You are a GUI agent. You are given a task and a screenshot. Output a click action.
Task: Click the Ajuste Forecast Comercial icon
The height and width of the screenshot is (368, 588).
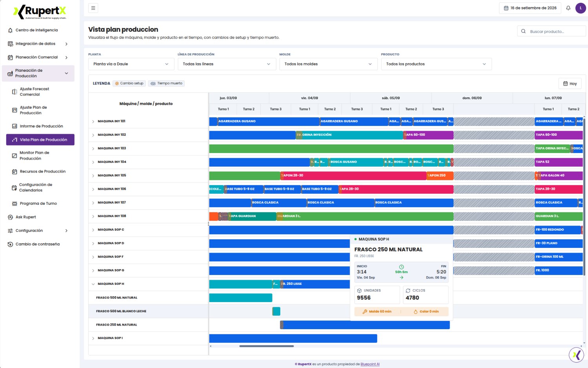(15, 92)
